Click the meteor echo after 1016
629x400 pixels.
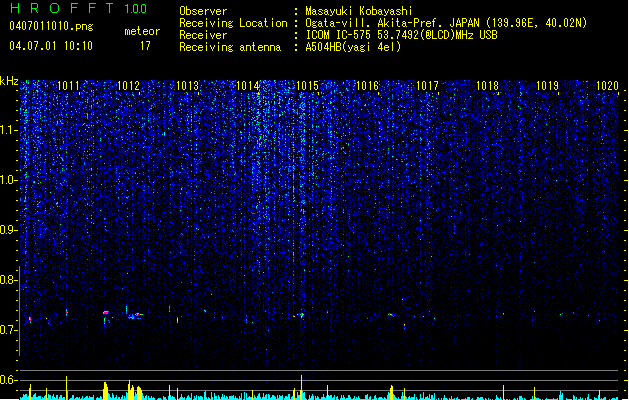[x=391, y=315]
